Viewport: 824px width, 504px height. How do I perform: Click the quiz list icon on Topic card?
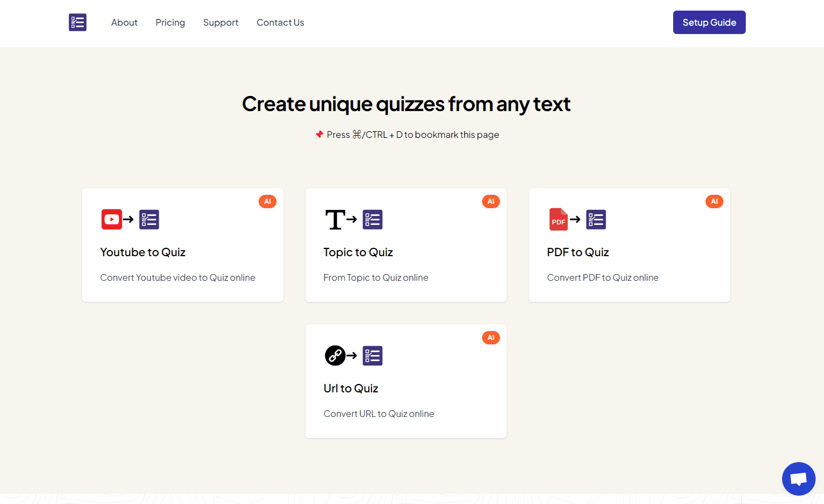[373, 219]
